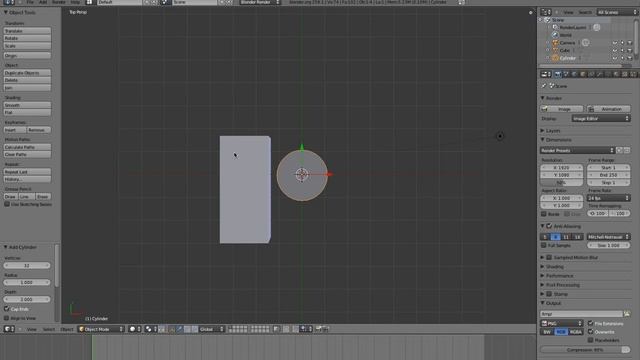The image size is (640, 360).
Task: Toggle Cube visibility eye in outliner
Action: click(x=615, y=50)
